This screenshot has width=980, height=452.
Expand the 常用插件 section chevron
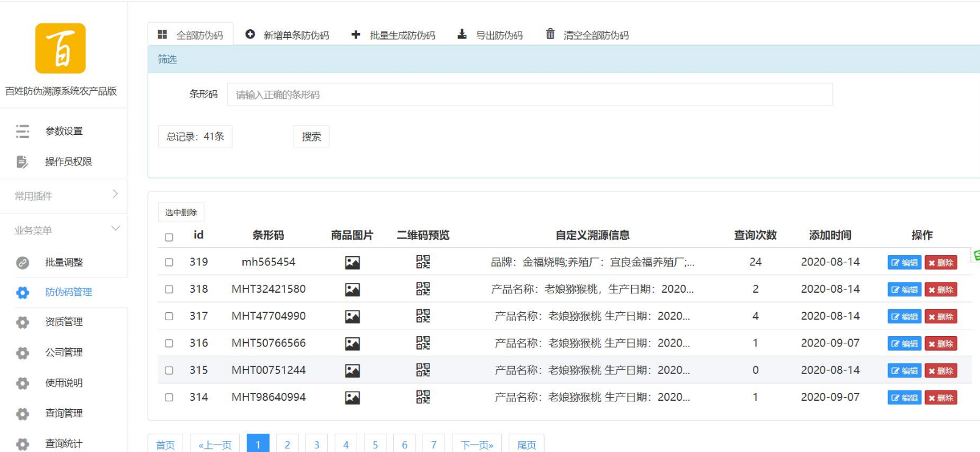pyautogui.click(x=115, y=194)
